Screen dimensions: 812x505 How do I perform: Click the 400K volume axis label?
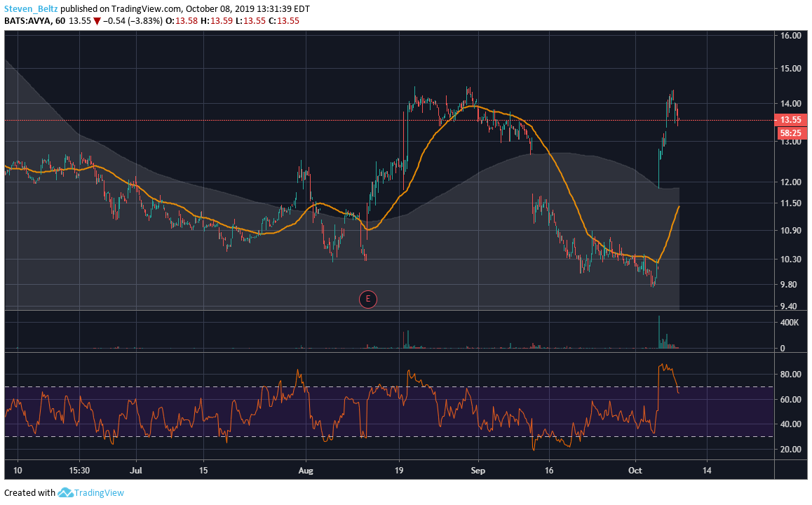[790, 323]
